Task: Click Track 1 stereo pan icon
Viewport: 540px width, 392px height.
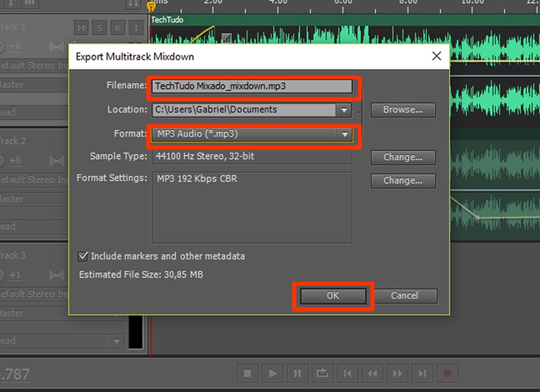Action: pos(57,46)
